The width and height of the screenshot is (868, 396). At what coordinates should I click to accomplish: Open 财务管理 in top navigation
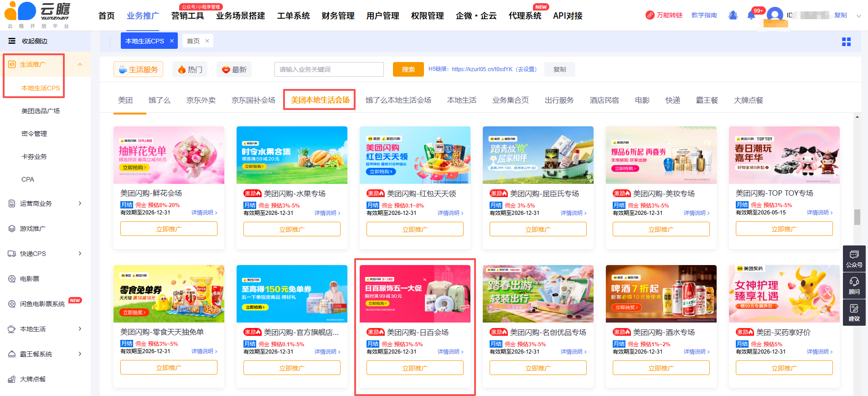(x=338, y=16)
